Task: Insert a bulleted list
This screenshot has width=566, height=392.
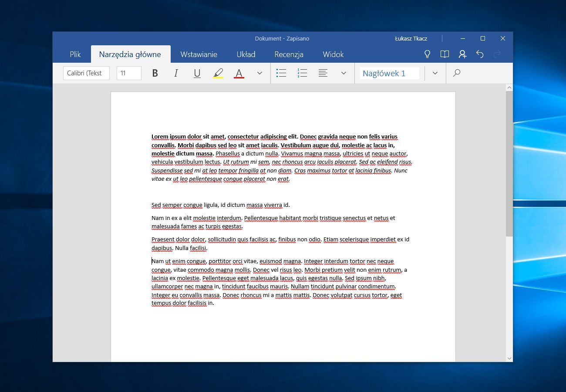Action: point(281,73)
